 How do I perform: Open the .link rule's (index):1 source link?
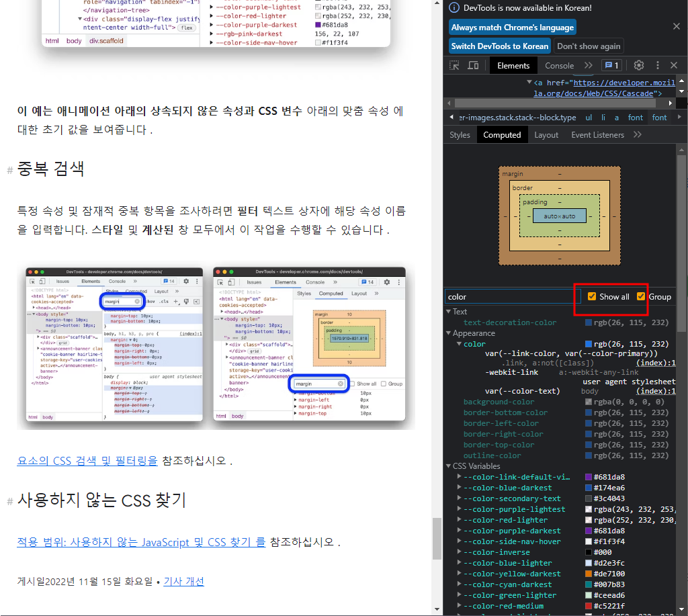coord(656,363)
